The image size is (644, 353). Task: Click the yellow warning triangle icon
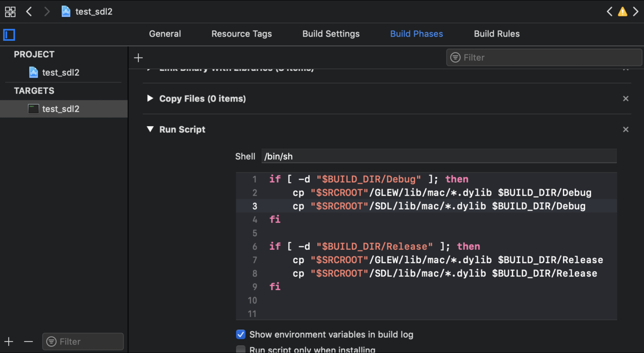point(623,11)
